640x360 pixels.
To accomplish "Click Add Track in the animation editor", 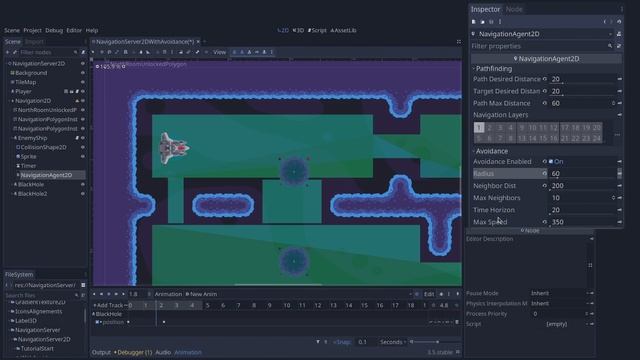I will pyautogui.click(x=108, y=305).
